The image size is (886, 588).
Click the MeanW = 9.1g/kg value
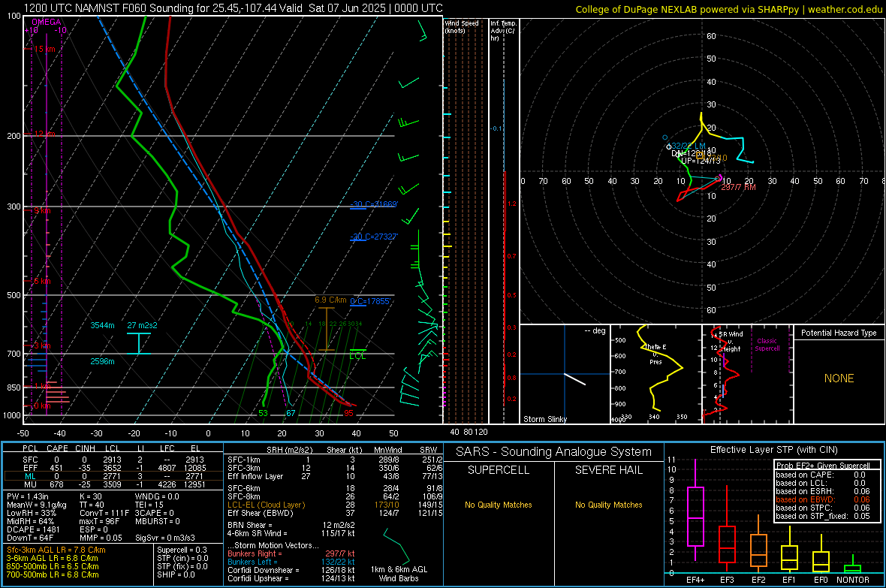pyautogui.click(x=37, y=505)
